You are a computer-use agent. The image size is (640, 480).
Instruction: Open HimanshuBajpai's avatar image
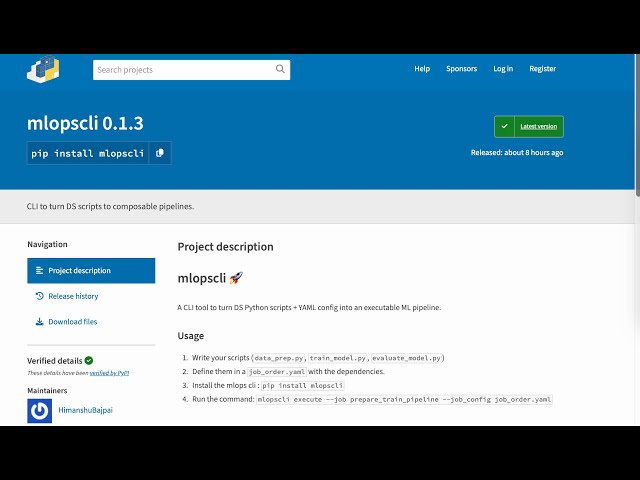pos(40,411)
